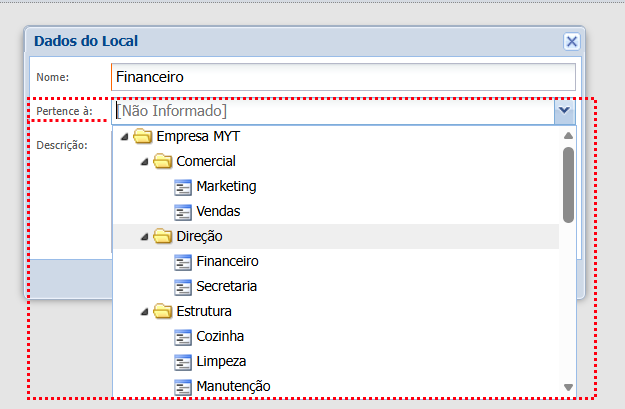The height and width of the screenshot is (409, 625).
Task: Click the Cozinha item icon
Action: [x=183, y=336]
